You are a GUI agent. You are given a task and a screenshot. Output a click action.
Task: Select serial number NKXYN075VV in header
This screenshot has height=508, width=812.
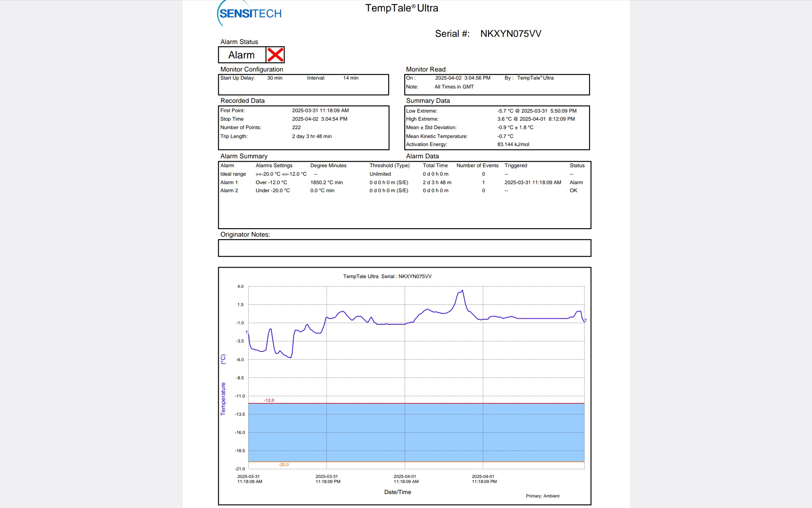pyautogui.click(x=510, y=34)
